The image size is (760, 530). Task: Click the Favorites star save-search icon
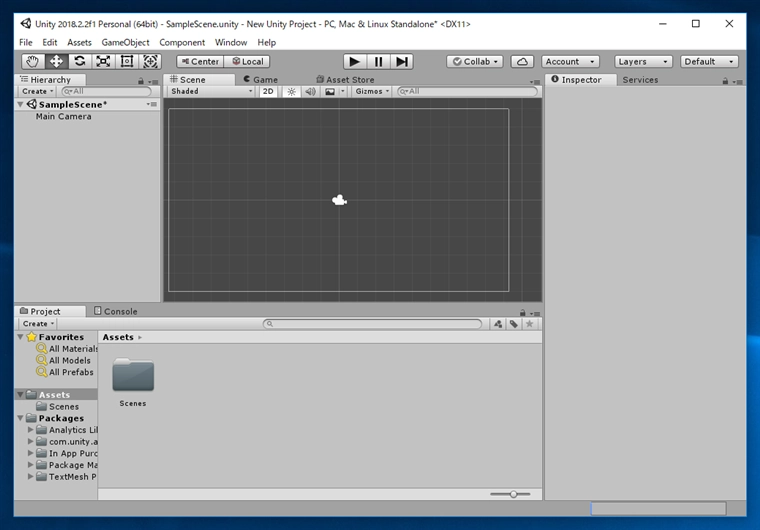click(x=530, y=324)
